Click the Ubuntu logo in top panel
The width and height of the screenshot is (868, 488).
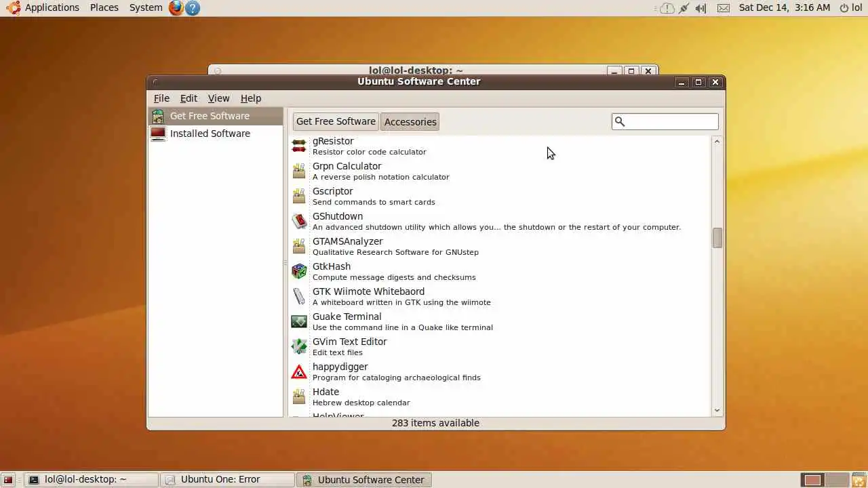coord(13,7)
